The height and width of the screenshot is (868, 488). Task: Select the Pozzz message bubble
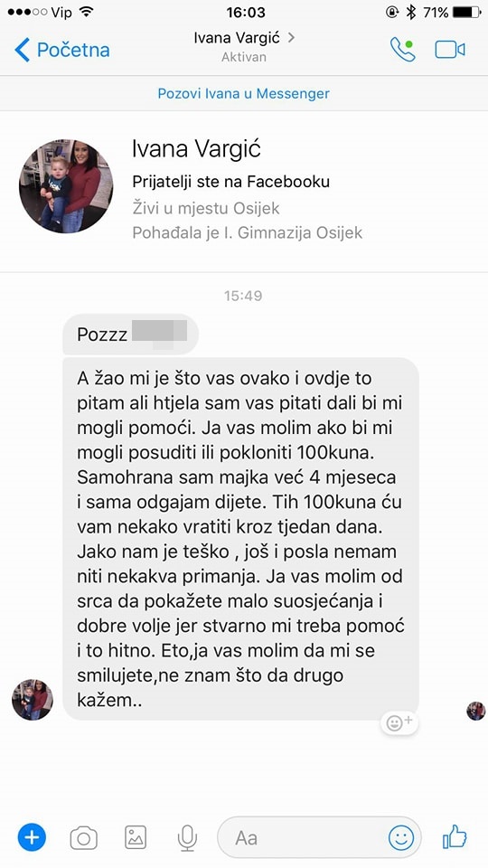130,334
